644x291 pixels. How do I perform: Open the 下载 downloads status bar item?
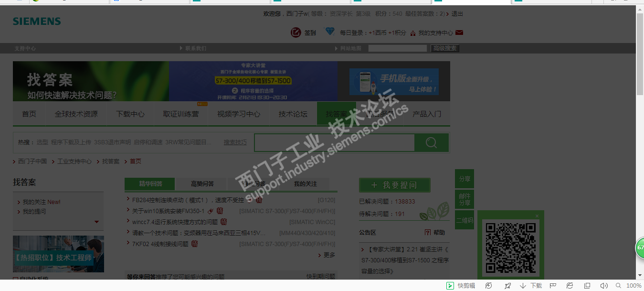[x=531, y=286]
